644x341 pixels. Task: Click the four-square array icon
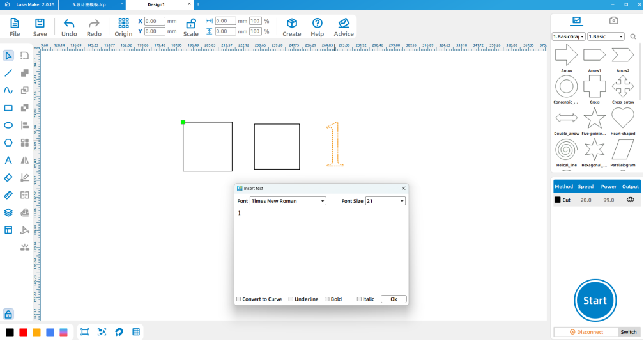point(25,143)
